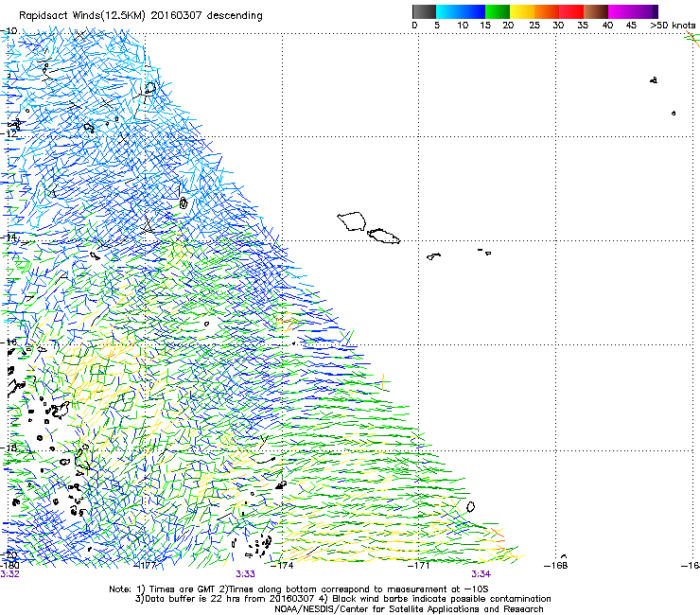Click the '25' legend scale label
Image resolution: width=700 pixels, height=615 pixels.
tap(534, 26)
